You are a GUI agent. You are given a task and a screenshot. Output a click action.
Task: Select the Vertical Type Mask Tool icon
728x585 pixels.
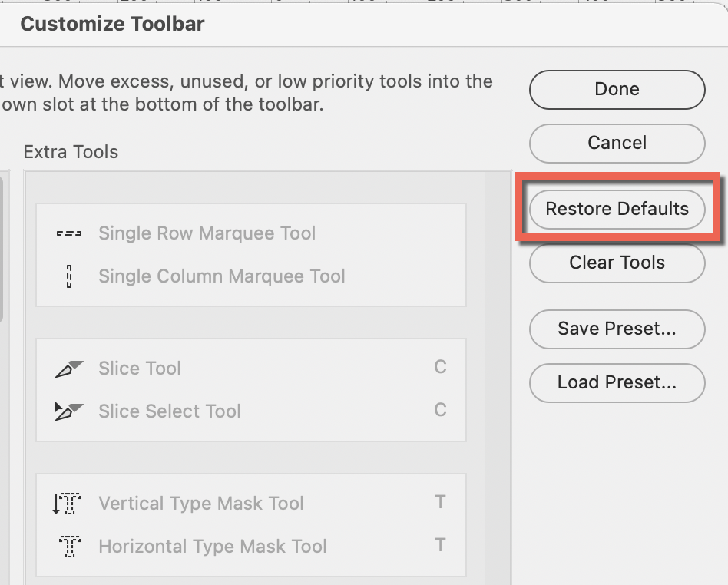point(68,504)
